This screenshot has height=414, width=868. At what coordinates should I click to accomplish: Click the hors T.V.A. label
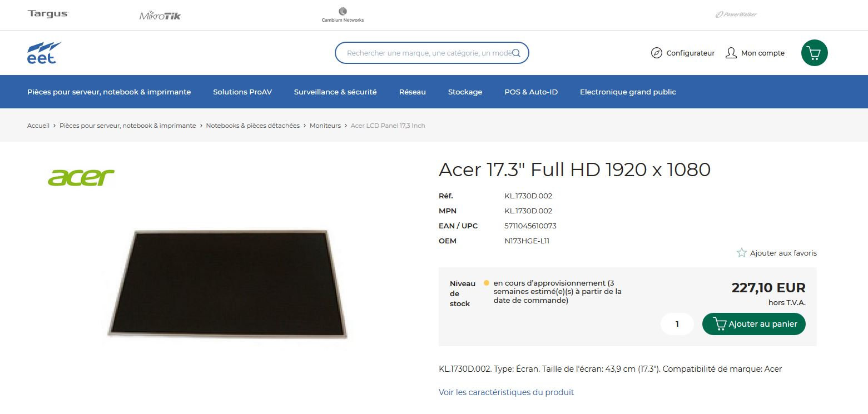click(x=787, y=303)
